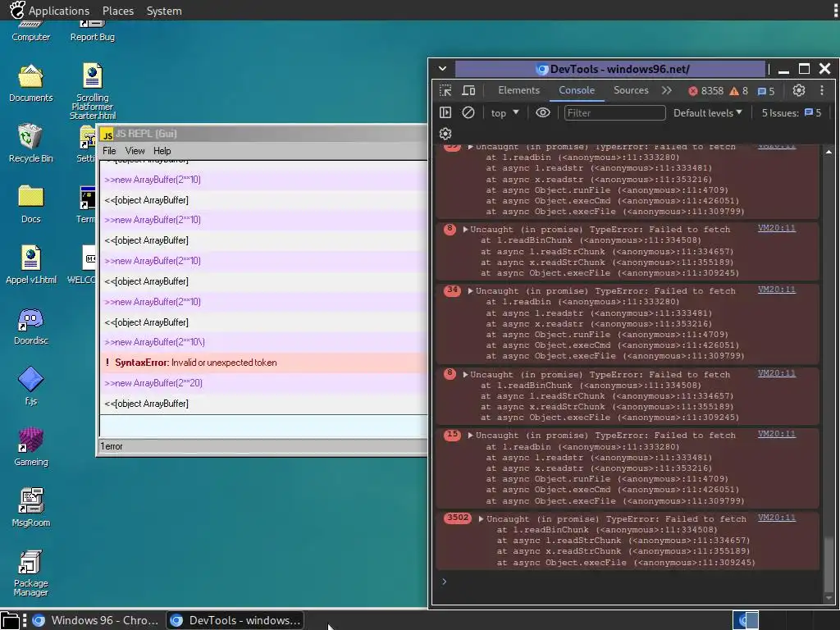Open the f.js file icon

(x=30, y=386)
